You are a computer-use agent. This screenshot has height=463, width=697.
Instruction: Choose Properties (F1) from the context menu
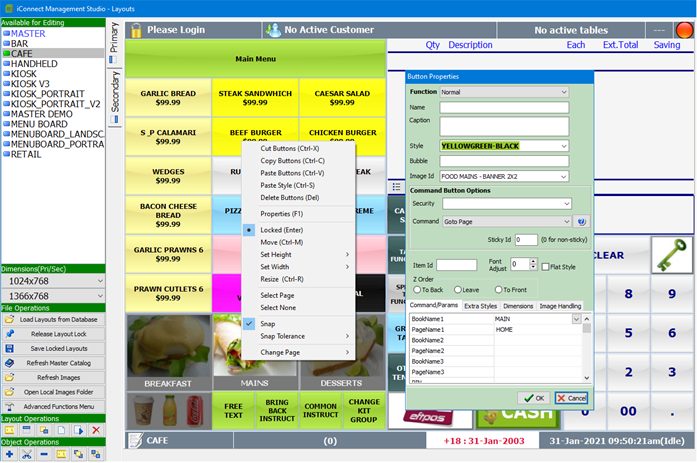[x=281, y=214]
